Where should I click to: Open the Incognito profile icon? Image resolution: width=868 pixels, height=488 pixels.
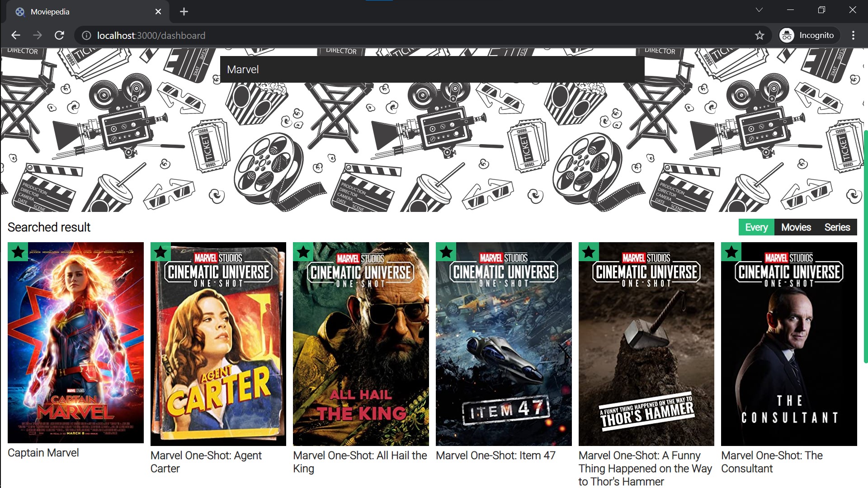787,35
